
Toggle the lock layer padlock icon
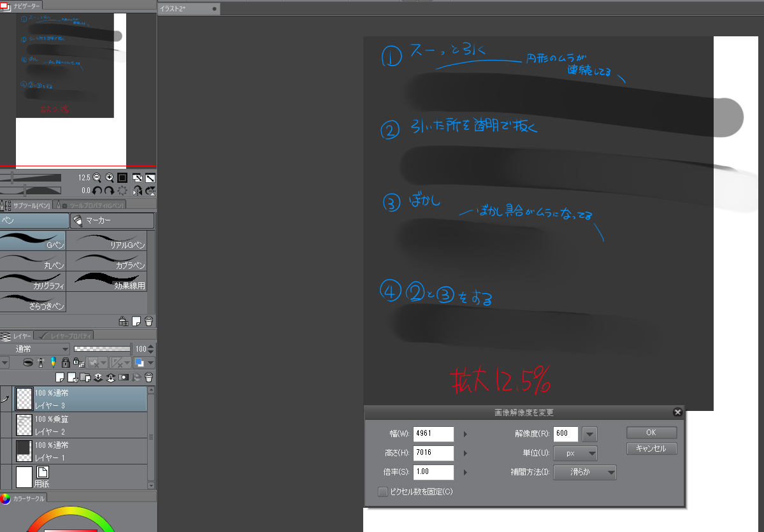tap(65, 363)
